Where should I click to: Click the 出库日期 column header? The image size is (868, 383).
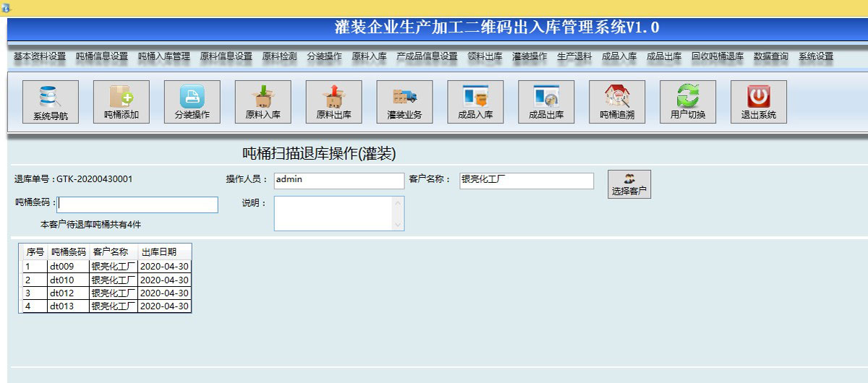click(164, 252)
